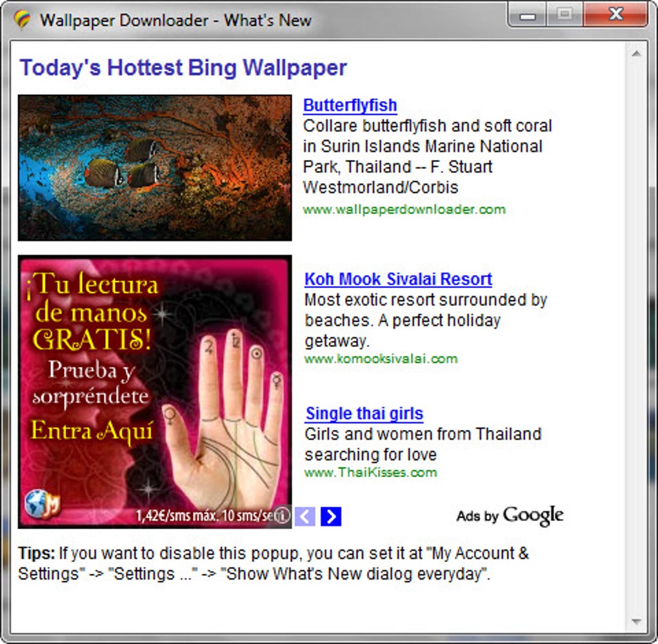The image size is (658, 644).
Task: Visit www.wallpaperdownloader.com
Action: coord(404,210)
